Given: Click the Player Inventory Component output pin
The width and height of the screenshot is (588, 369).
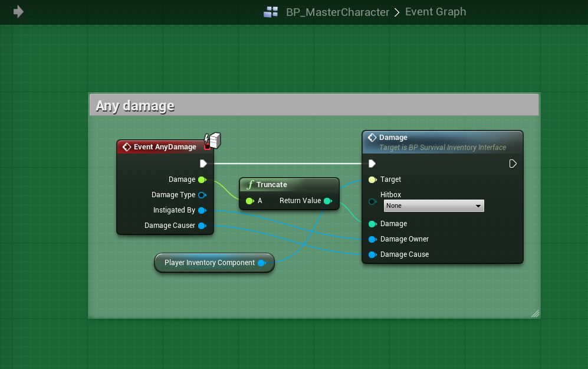Looking at the screenshot, I should 261,263.
